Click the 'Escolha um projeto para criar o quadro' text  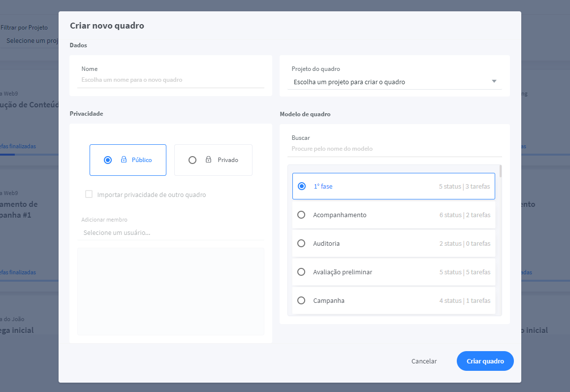349,82
